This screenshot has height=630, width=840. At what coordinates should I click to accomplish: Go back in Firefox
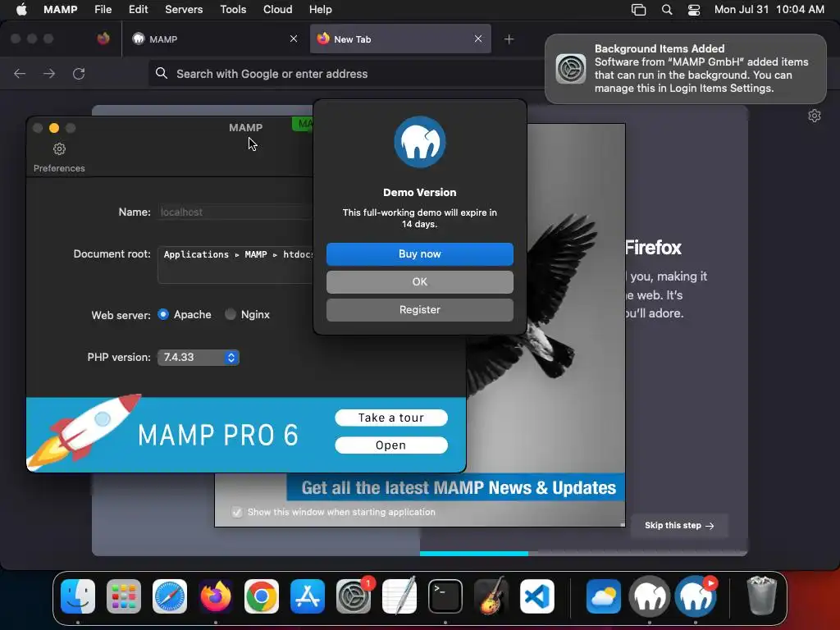point(20,73)
